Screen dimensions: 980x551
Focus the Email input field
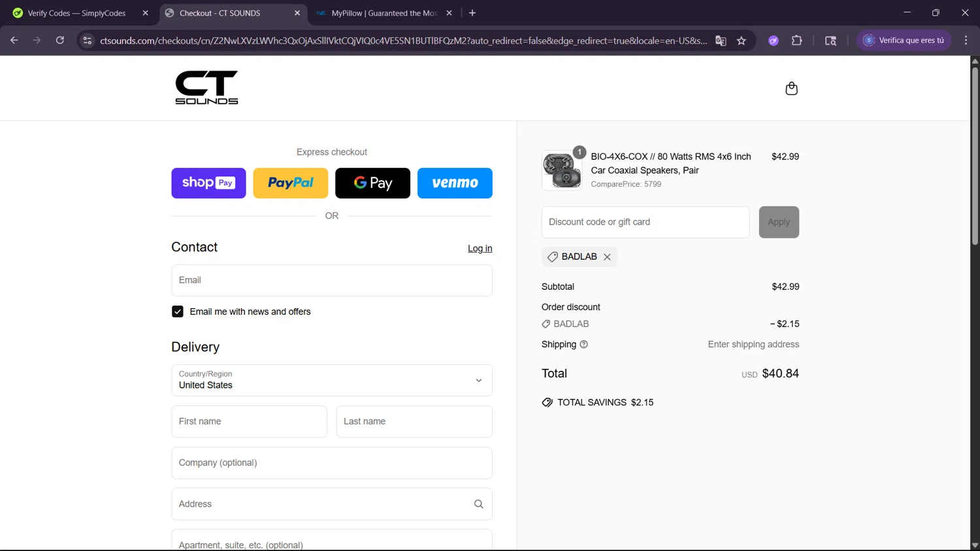pyautogui.click(x=332, y=280)
